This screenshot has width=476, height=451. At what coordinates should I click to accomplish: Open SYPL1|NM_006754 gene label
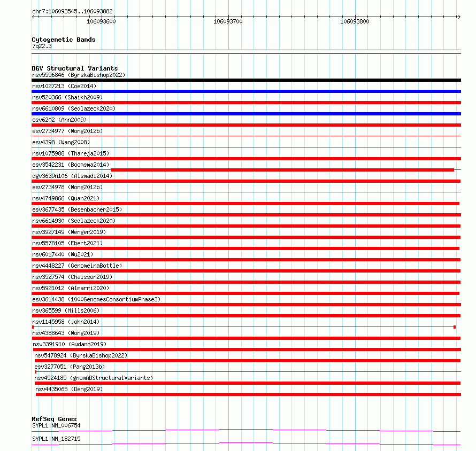pyautogui.click(x=56, y=425)
